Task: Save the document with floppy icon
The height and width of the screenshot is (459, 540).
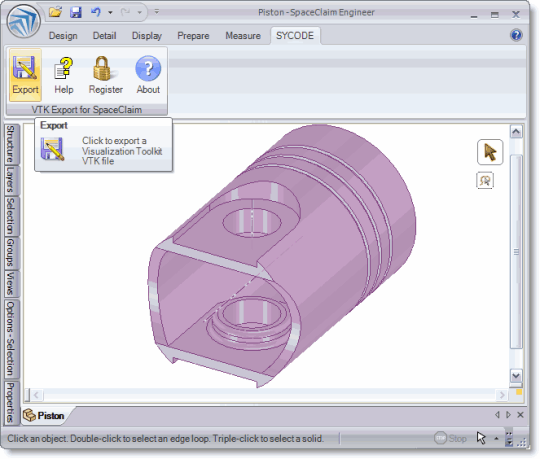Action: coord(75,12)
